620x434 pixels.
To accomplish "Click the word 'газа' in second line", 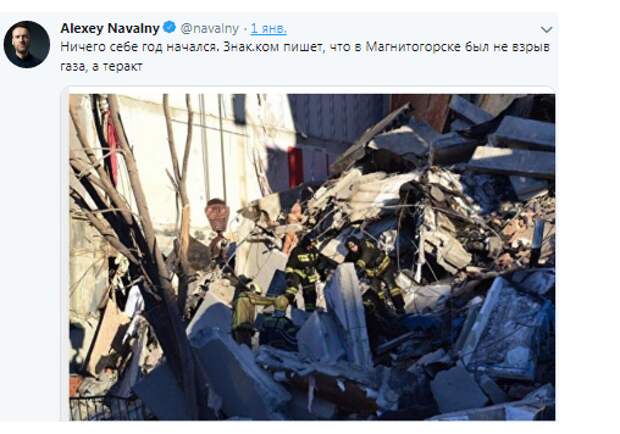I will click(74, 66).
